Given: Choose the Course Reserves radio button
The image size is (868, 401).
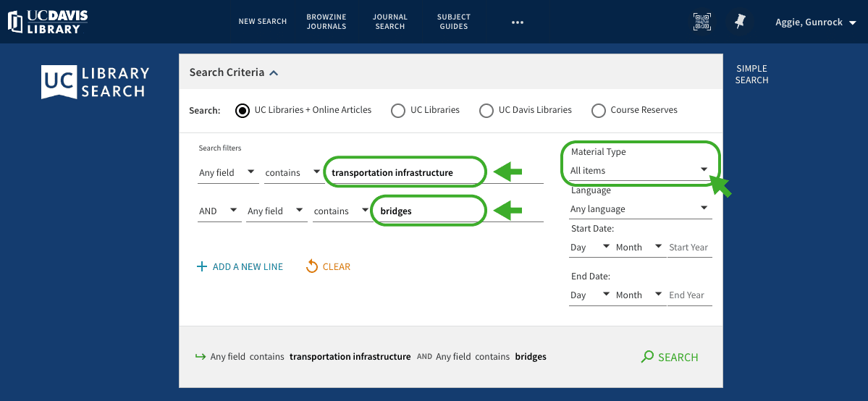Looking at the screenshot, I should click(x=598, y=111).
